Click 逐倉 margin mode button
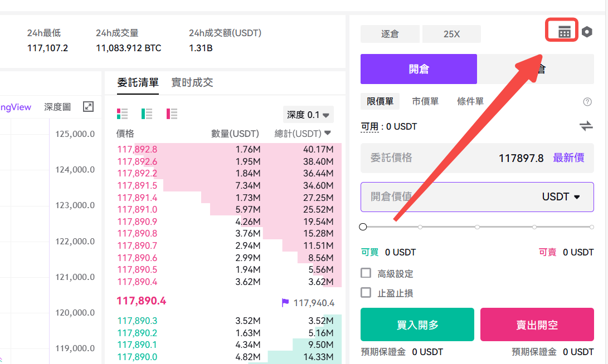This screenshot has width=608, height=364. [x=390, y=34]
